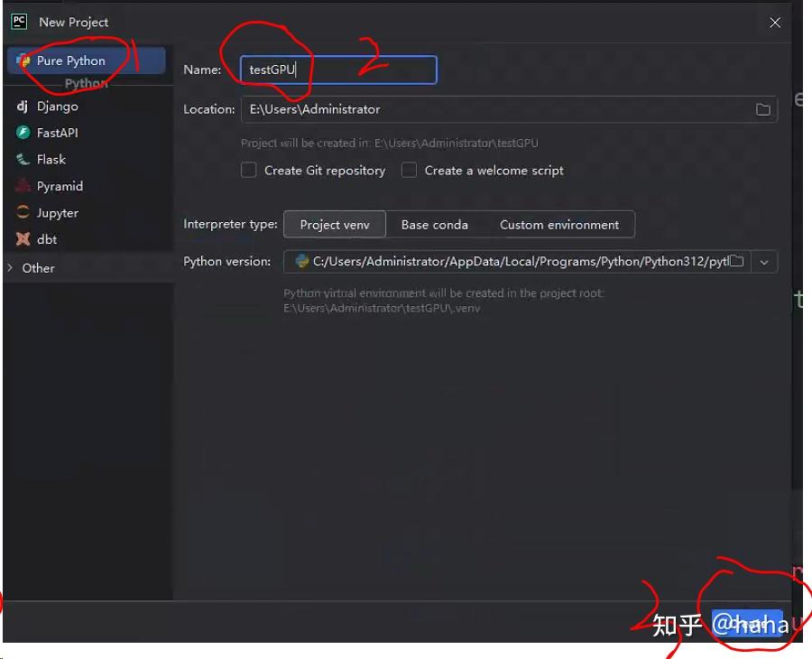Browse for a project location folder

tap(762, 108)
